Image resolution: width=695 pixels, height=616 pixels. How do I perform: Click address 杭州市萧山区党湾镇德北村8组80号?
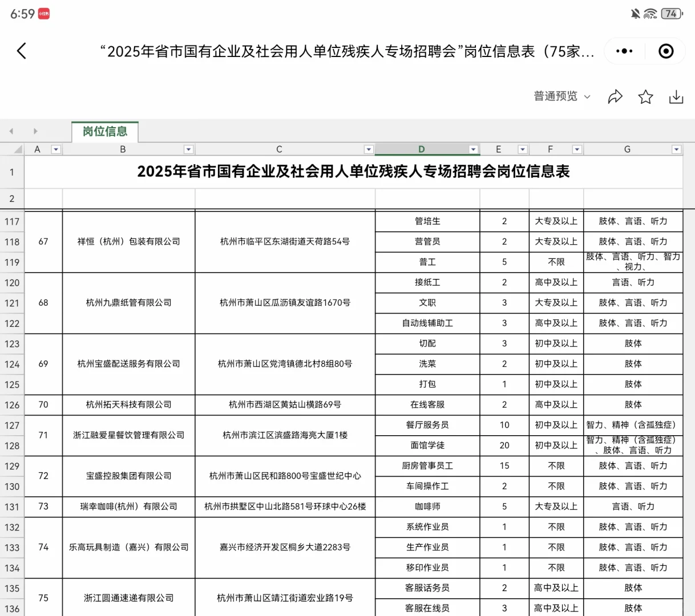pyautogui.click(x=285, y=364)
